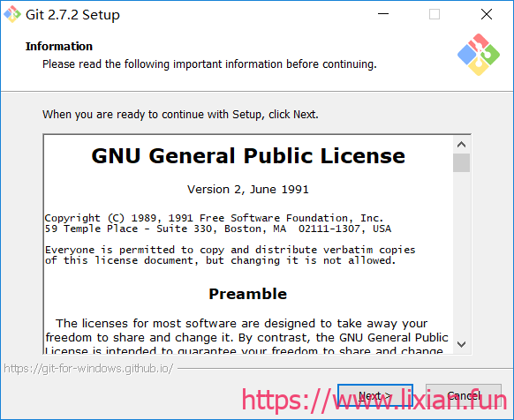Click 'The licenses for most software' line

click(x=242, y=324)
